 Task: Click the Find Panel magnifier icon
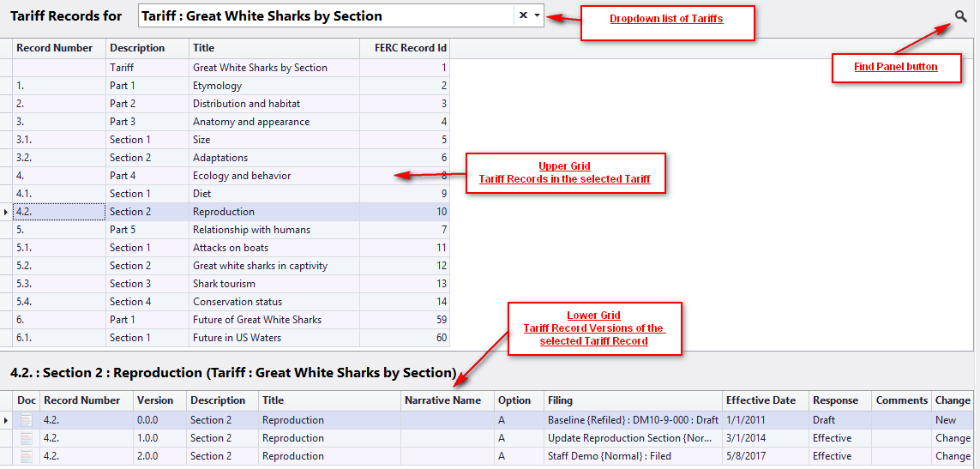pos(962,15)
